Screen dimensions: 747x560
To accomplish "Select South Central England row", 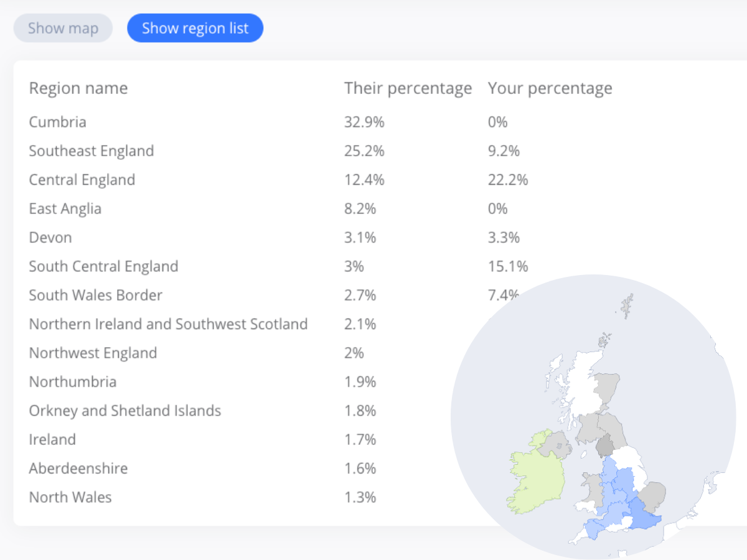I will [103, 266].
